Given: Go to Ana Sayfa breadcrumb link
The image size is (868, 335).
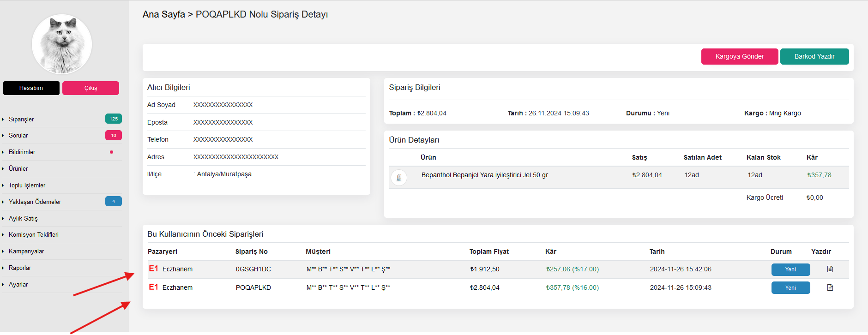Looking at the screenshot, I should pos(163,14).
